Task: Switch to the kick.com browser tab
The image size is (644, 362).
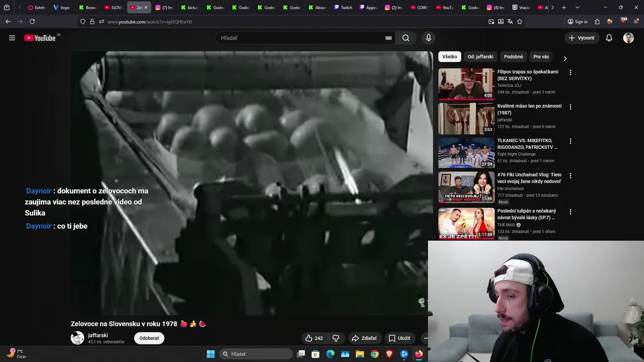Action: coord(190,8)
